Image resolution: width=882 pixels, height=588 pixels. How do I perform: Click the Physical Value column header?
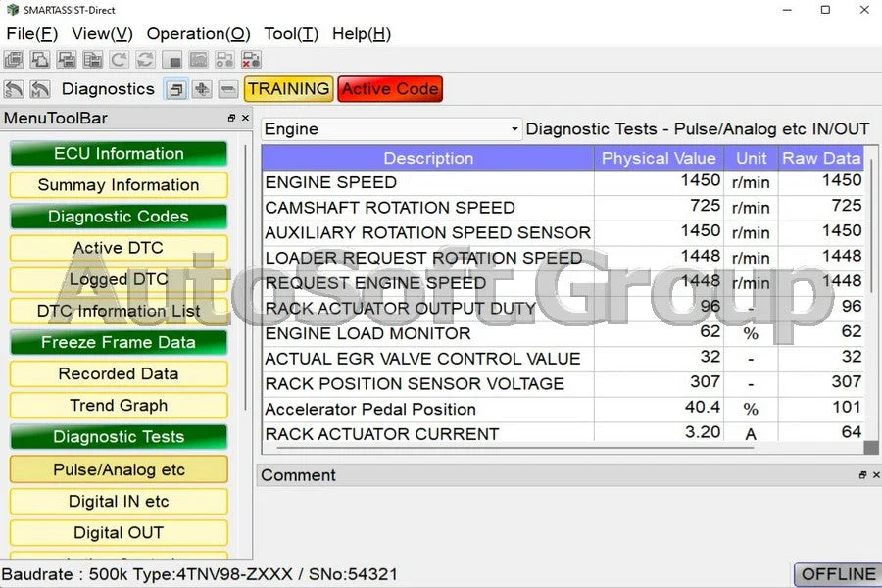659,158
